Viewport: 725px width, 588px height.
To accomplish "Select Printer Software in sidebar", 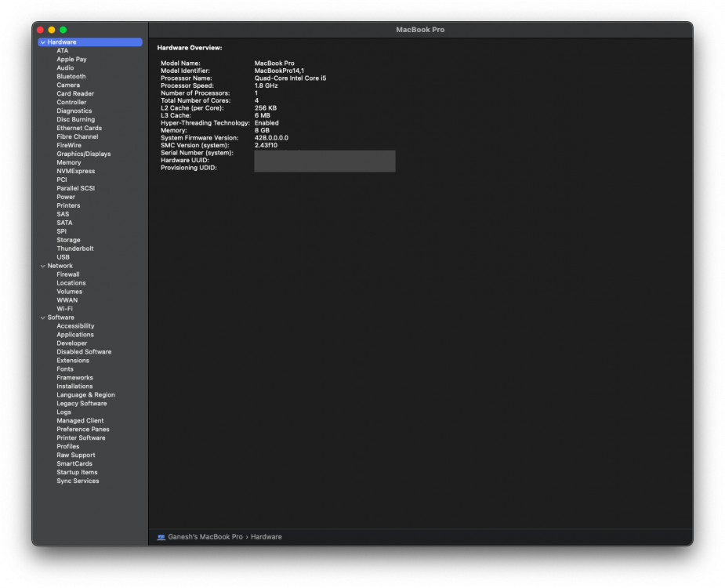I will coord(81,438).
